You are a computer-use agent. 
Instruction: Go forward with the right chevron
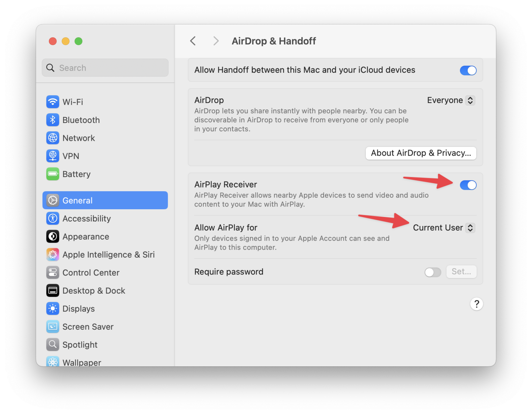[x=216, y=41]
